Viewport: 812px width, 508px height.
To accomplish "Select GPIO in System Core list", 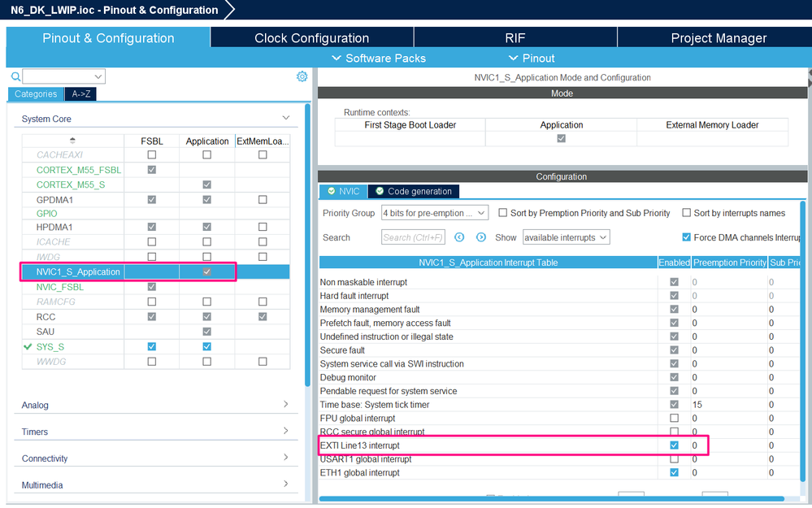I will tap(46, 213).
